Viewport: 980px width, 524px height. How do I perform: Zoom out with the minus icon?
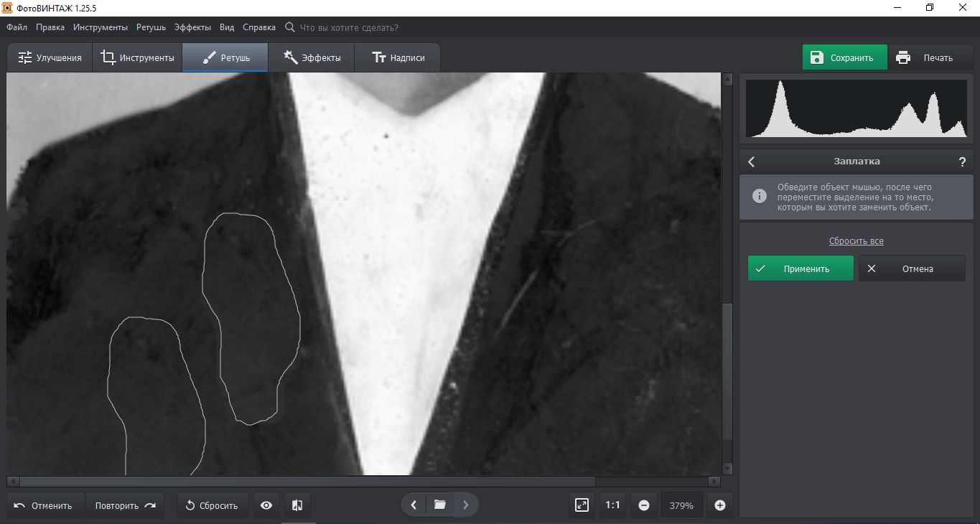(x=644, y=505)
